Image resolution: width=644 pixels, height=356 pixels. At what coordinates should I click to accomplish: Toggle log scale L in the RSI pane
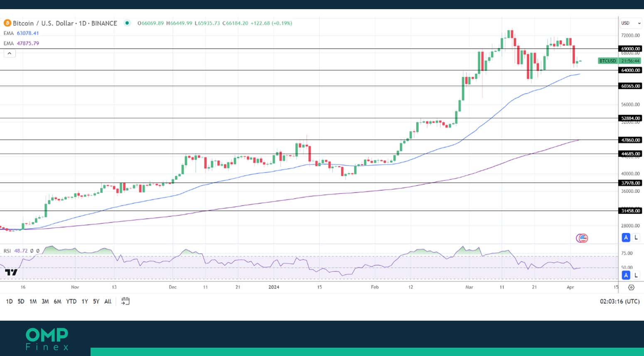(x=636, y=275)
